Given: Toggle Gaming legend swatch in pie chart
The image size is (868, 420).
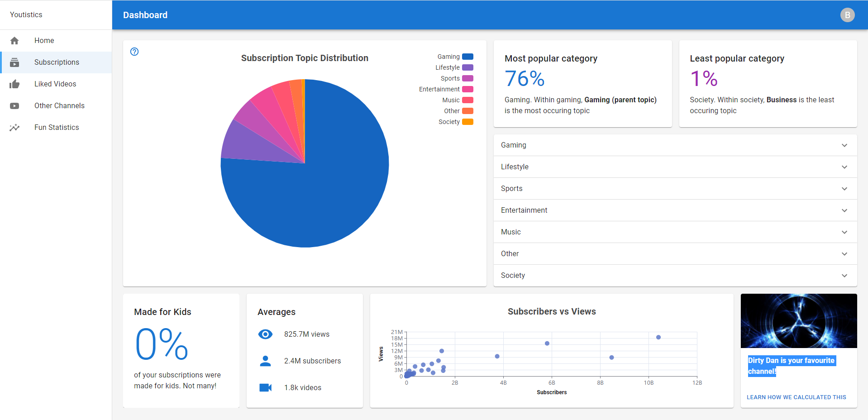Looking at the screenshot, I should point(467,57).
